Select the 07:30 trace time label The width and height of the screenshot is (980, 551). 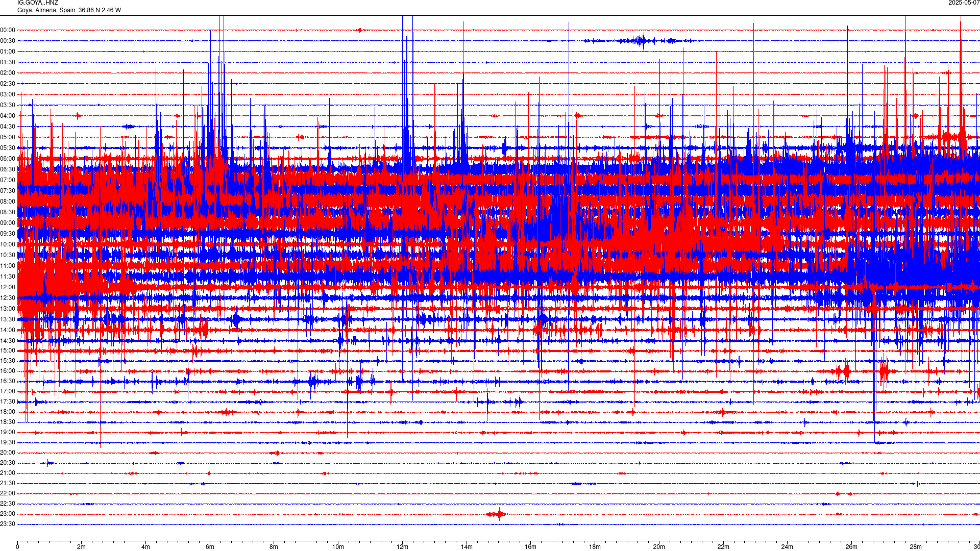(8, 191)
